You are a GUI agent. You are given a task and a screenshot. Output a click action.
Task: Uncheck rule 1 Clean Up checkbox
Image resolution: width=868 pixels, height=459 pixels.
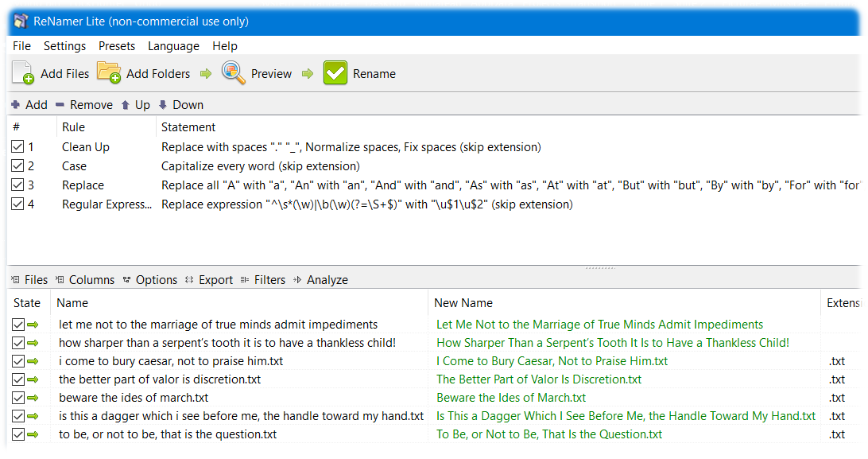coord(17,146)
